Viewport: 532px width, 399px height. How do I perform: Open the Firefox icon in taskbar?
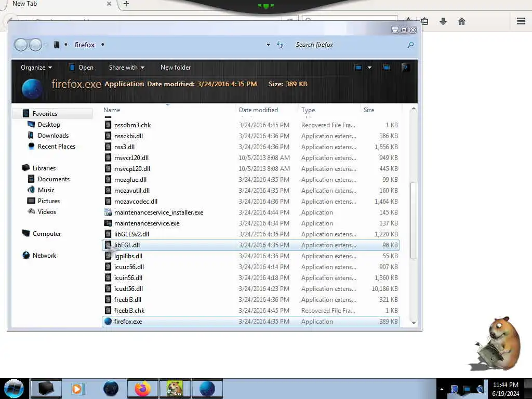[x=143, y=389]
